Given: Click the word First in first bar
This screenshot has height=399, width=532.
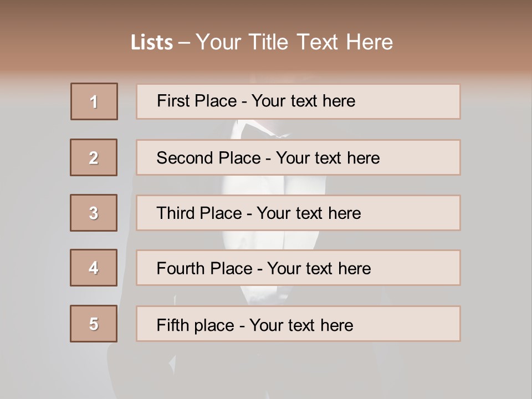Looking at the screenshot, I should coord(171,101).
